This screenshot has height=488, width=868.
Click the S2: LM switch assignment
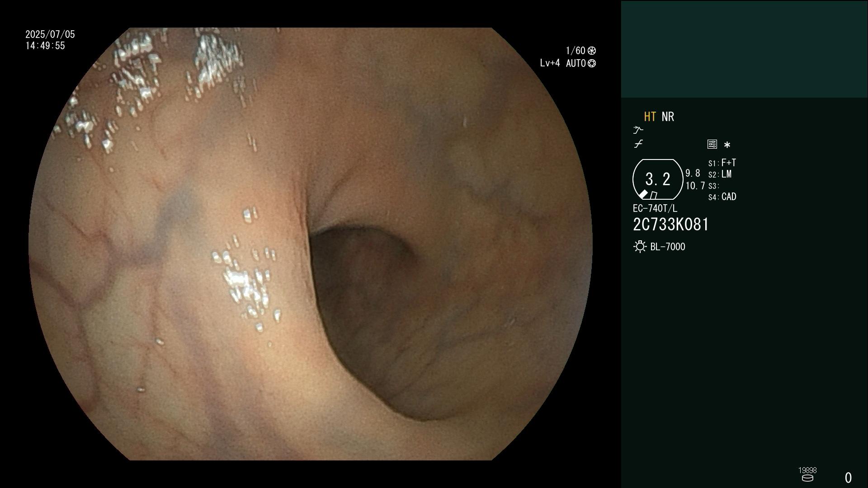[720, 174]
